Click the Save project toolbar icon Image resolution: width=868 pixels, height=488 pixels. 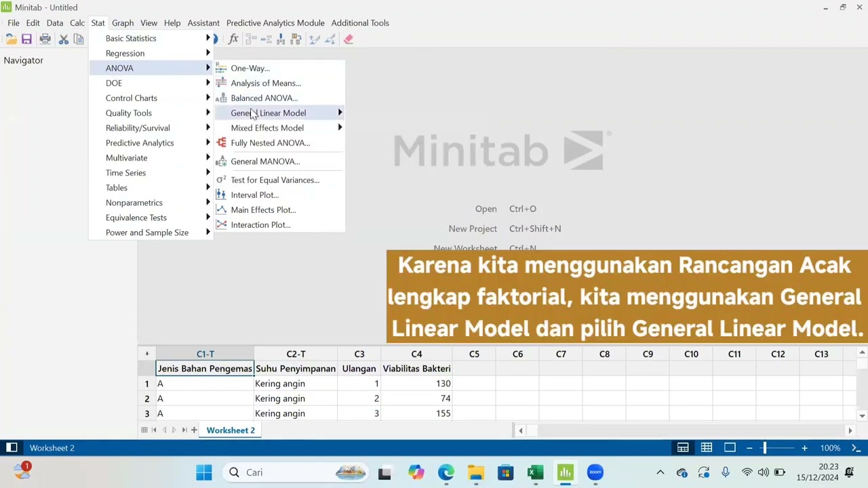pyautogui.click(x=26, y=39)
